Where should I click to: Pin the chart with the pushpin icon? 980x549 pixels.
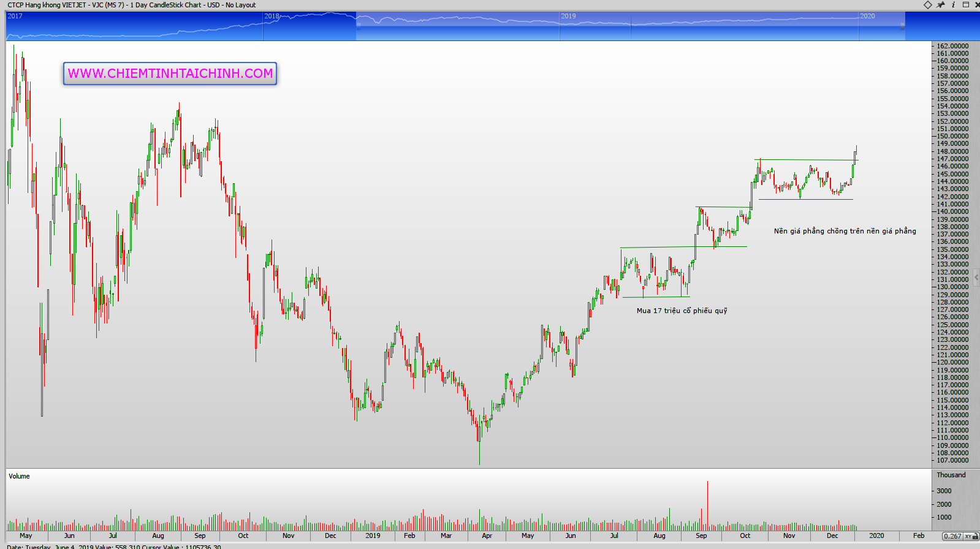pos(941,5)
